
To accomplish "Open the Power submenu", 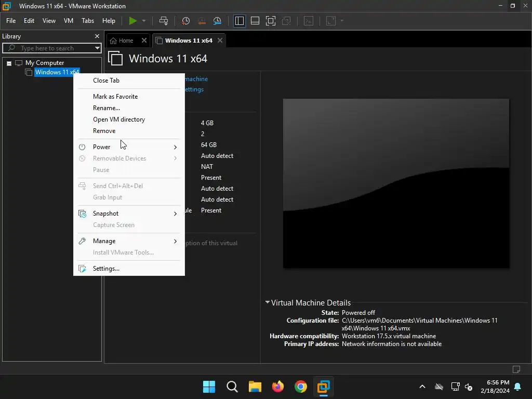I will [x=129, y=147].
